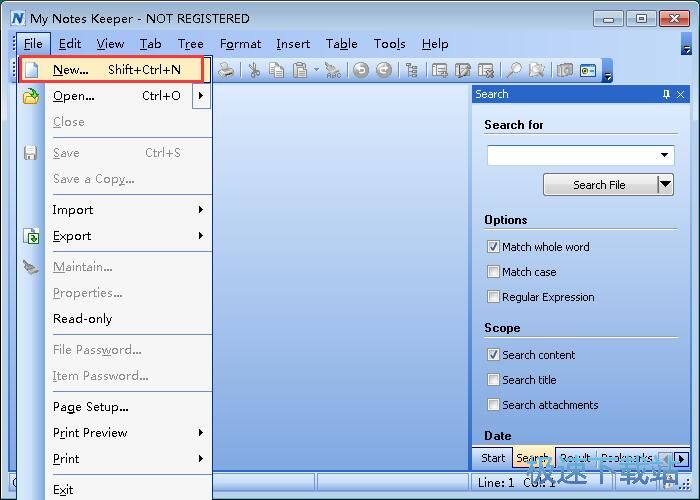The height and width of the screenshot is (500, 700).
Task: Click the new document icon beside New
Action: pyautogui.click(x=31, y=70)
